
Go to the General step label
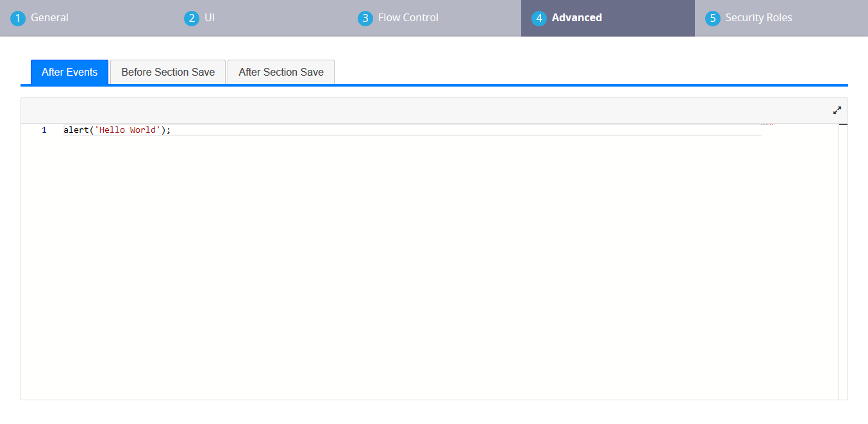[49, 18]
